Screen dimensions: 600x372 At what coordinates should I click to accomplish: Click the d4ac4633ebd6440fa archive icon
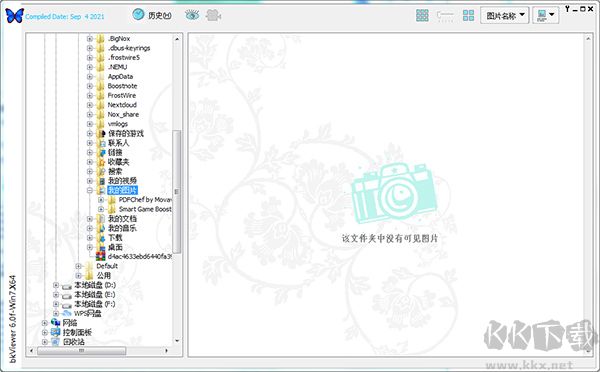(x=101, y=256)
